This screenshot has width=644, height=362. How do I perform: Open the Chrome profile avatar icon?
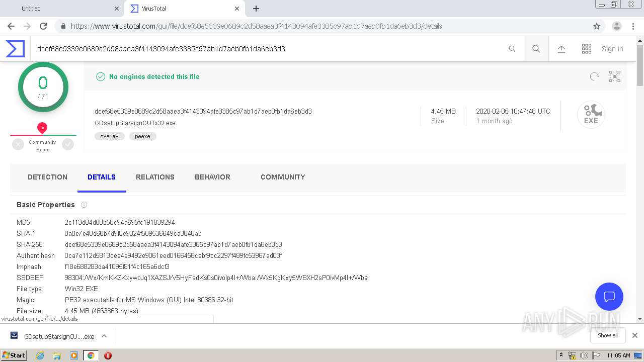[617, 26]
